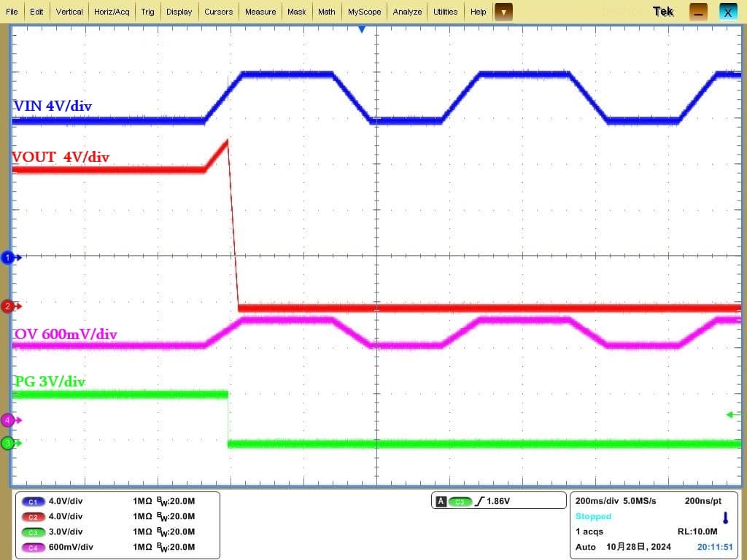Select the magenta C4 channel badge
This screenshot has width=747, height=560.
coord(34,548)
